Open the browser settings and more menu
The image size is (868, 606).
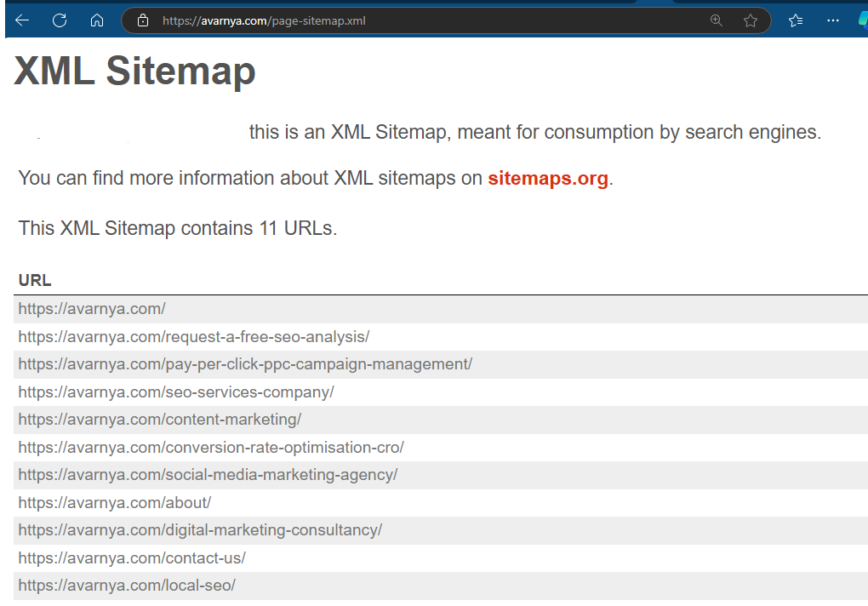(833, 20)
